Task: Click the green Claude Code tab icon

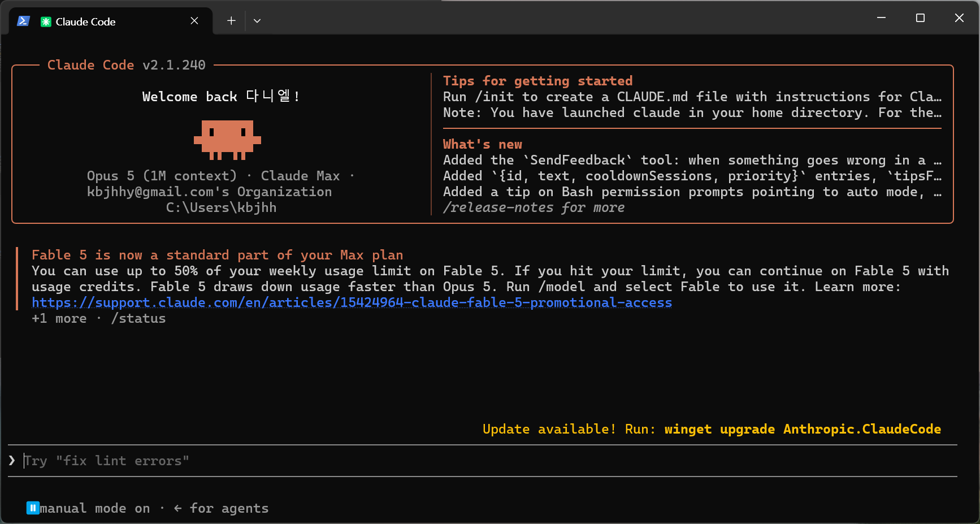Action: 46,21
